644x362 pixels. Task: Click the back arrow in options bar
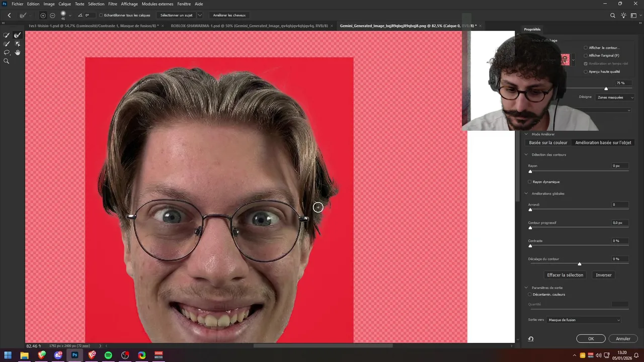click(x=9, y=16)
